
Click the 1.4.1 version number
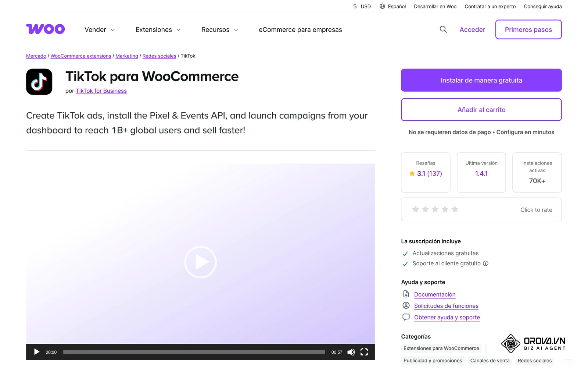click(x=481, y=173)
